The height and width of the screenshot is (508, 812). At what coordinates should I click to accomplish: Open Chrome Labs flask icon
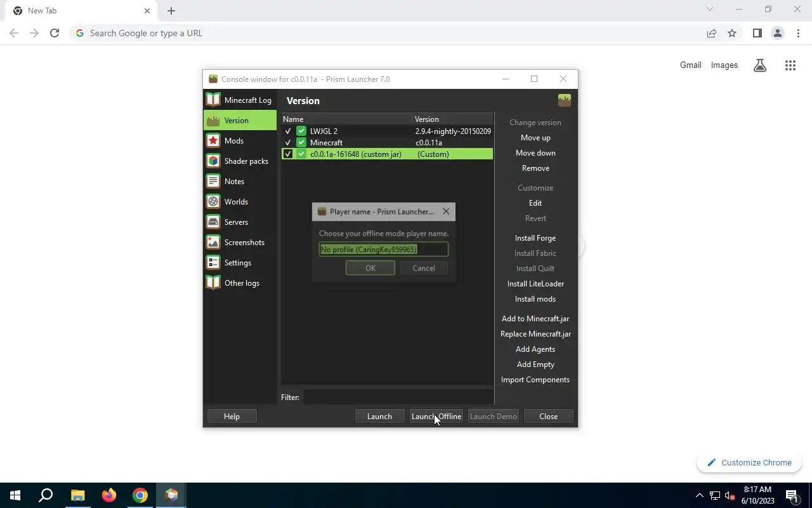click(x=760, y=65)
